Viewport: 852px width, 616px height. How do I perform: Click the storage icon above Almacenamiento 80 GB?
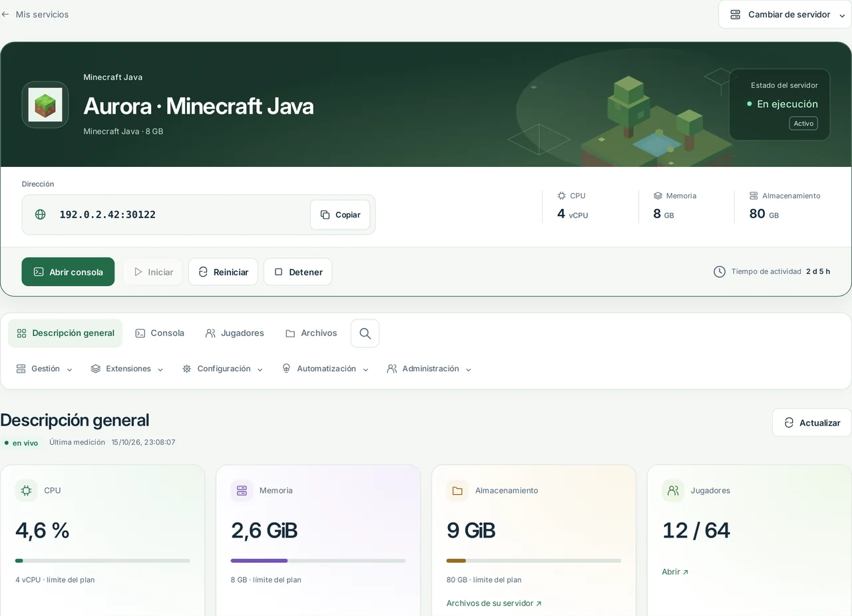753,196
